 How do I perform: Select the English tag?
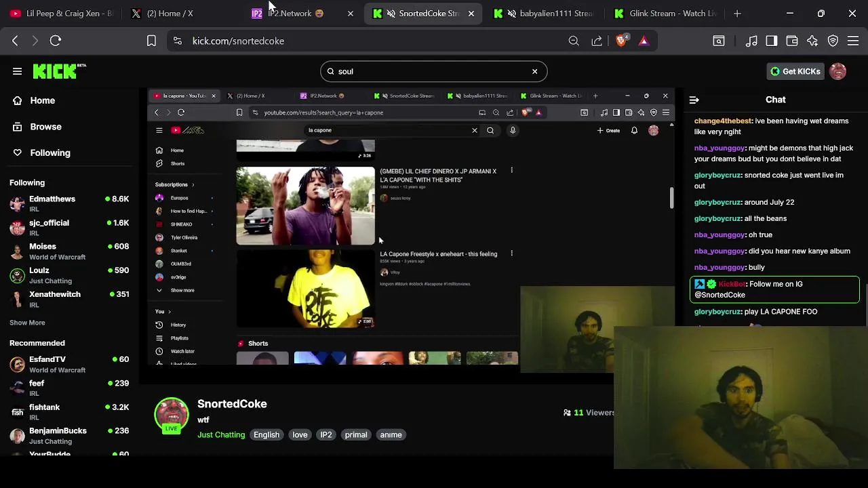click(267, 434)
